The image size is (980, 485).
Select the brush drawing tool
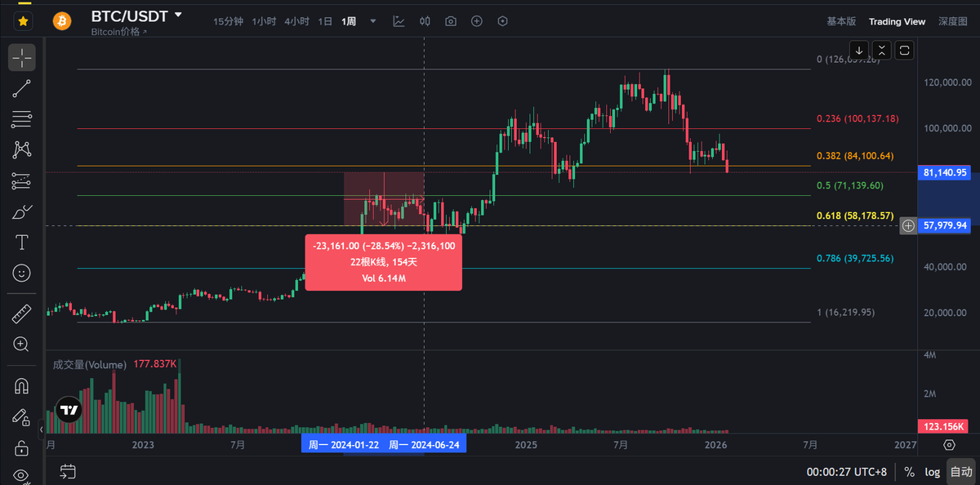click(x=22, y=211)
